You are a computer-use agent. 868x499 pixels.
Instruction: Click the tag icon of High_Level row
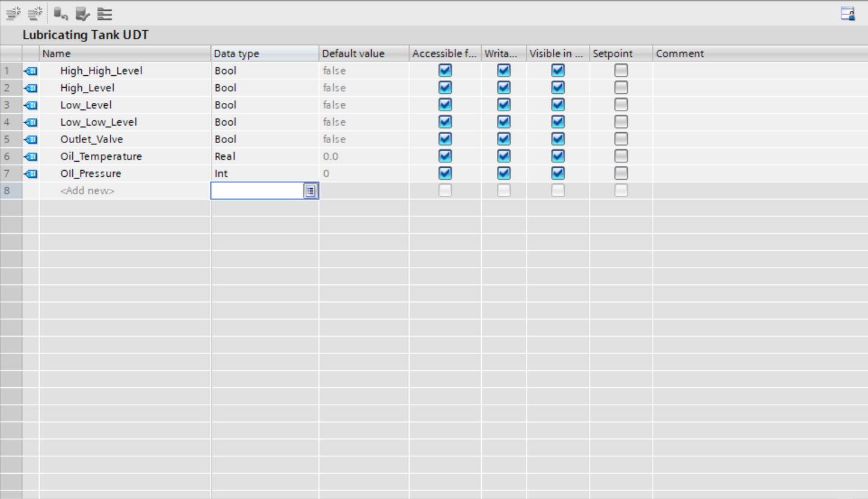point(31,88)
